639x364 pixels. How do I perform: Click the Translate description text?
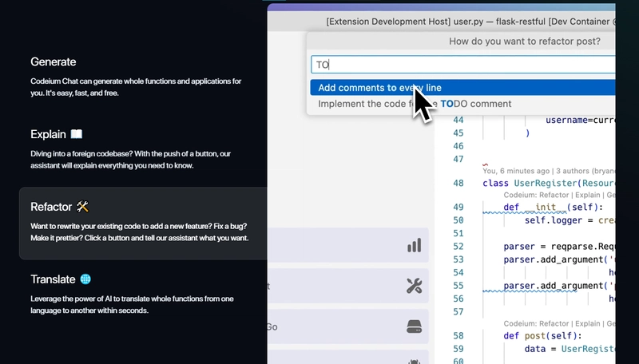coord(132,305)
